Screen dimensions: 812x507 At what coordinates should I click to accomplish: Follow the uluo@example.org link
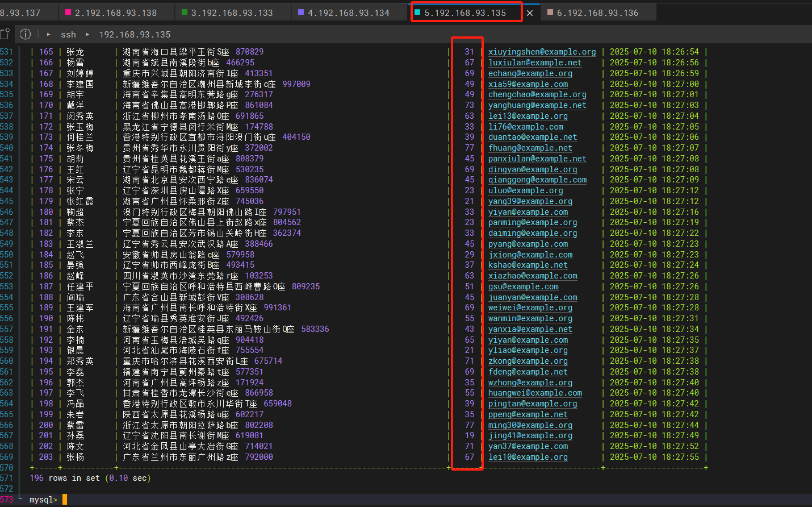526,190
